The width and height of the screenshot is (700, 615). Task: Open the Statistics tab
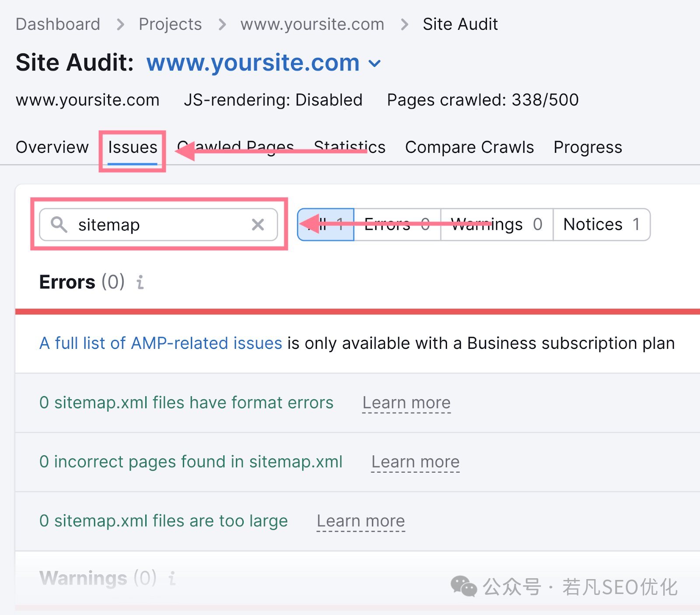[x=350, y=147]
